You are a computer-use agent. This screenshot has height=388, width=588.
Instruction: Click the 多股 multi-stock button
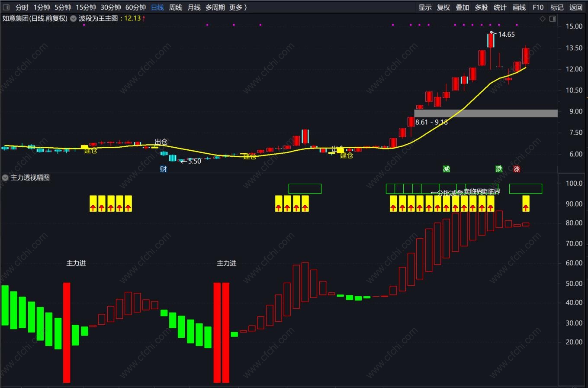click(x=481, y=7)
